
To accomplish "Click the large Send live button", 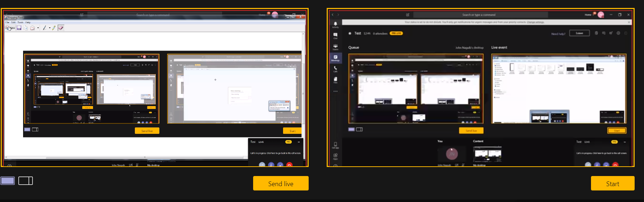I will (x=281, y=184).
